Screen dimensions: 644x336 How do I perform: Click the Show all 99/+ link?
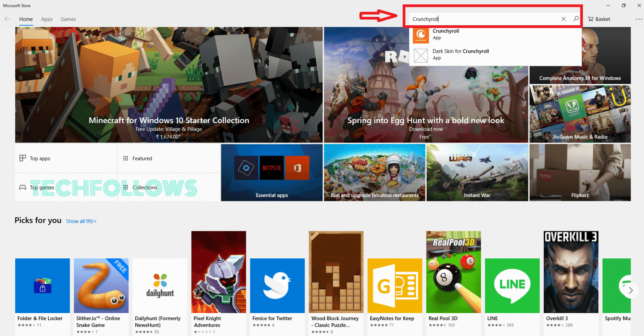coord(81,221)
